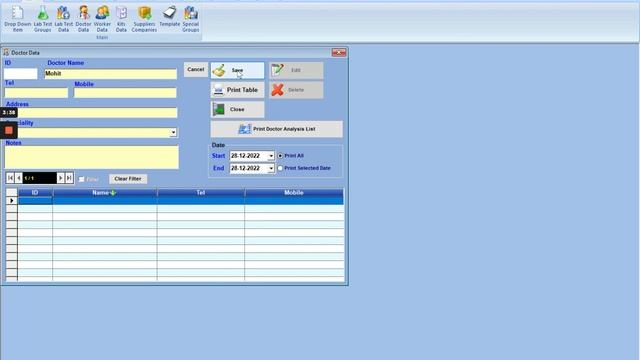
Task: Go to the last record
Action: [x=69, y=178]
